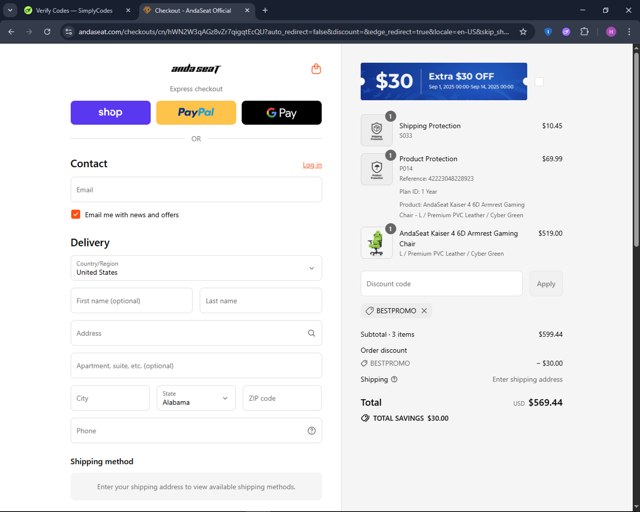Focus the Address input field
The image size is (640, 512).
click(196, 333)
